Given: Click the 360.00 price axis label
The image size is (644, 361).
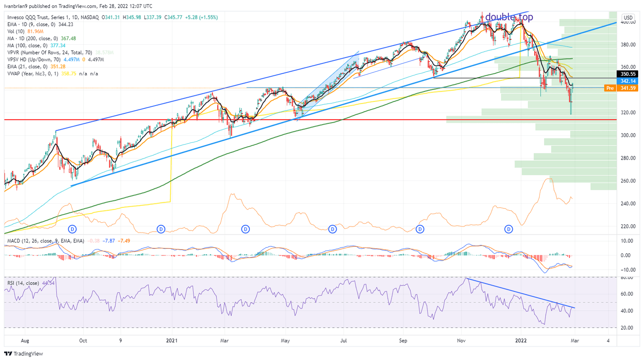Looking at the screenshot, I should pyautogui.click(x=628, y=67).
